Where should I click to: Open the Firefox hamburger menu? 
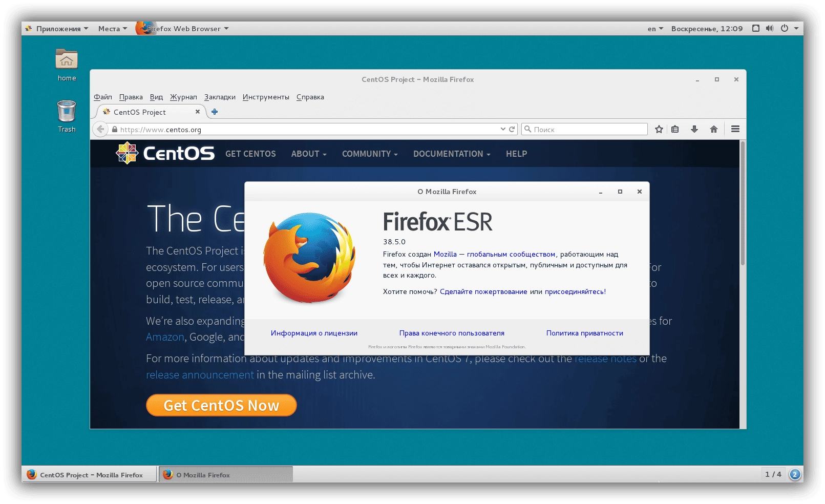click(x=735, y=129)
